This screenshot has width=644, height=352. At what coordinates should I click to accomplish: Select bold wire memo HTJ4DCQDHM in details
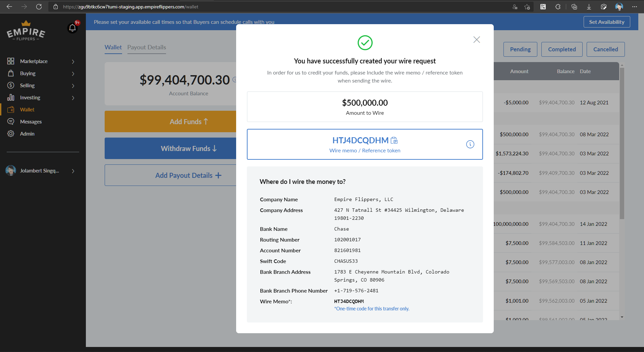tap(349, 301)
